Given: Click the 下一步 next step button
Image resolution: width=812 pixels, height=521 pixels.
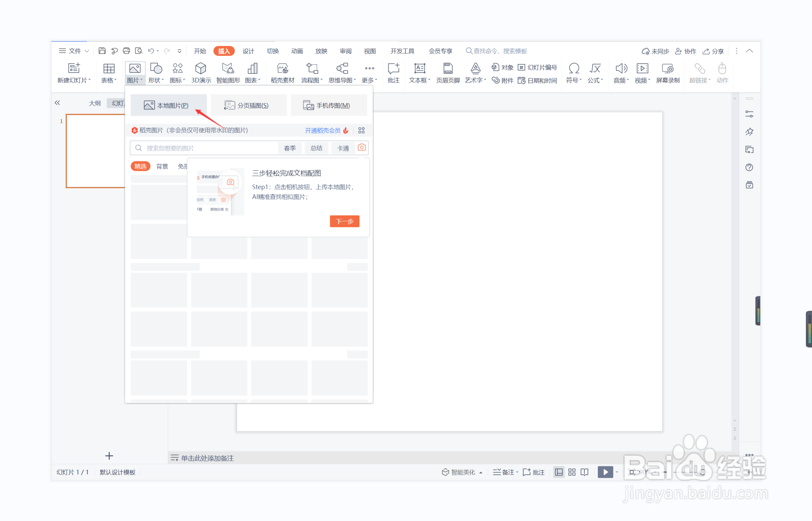Looking at the screenshot, I should tap(344, 221).
